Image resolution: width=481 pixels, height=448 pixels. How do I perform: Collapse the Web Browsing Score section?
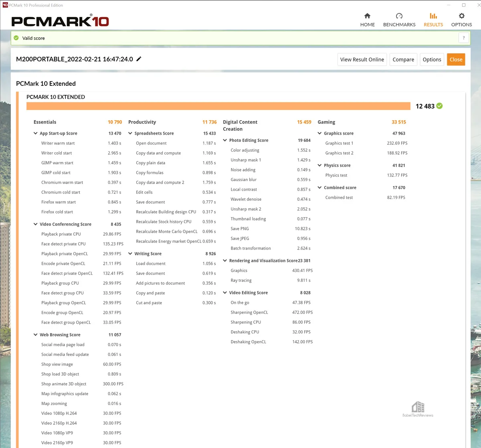[35, 335]
